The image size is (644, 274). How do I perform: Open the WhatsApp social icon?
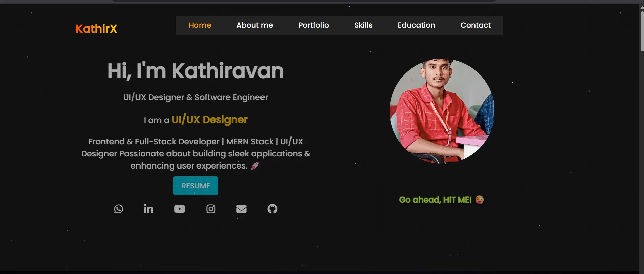click(x=119, y=209)
